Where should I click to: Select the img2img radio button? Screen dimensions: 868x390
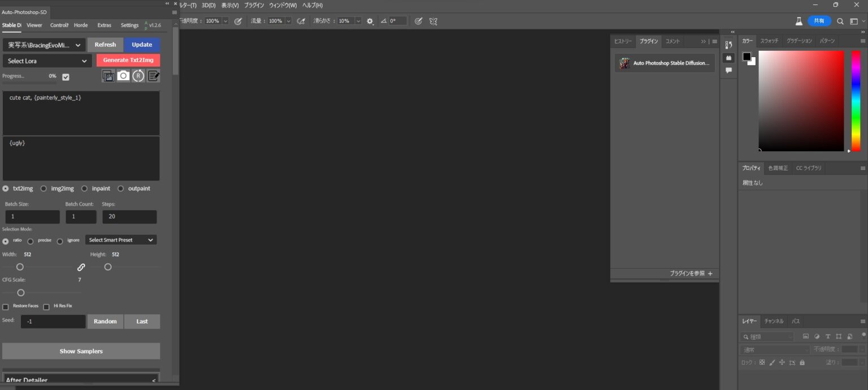coord(44,189)
